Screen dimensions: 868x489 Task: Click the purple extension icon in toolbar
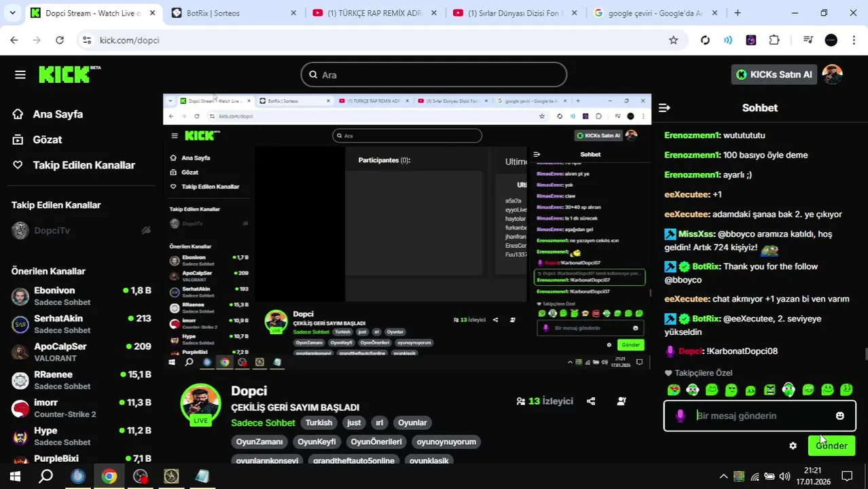point(751,40)
